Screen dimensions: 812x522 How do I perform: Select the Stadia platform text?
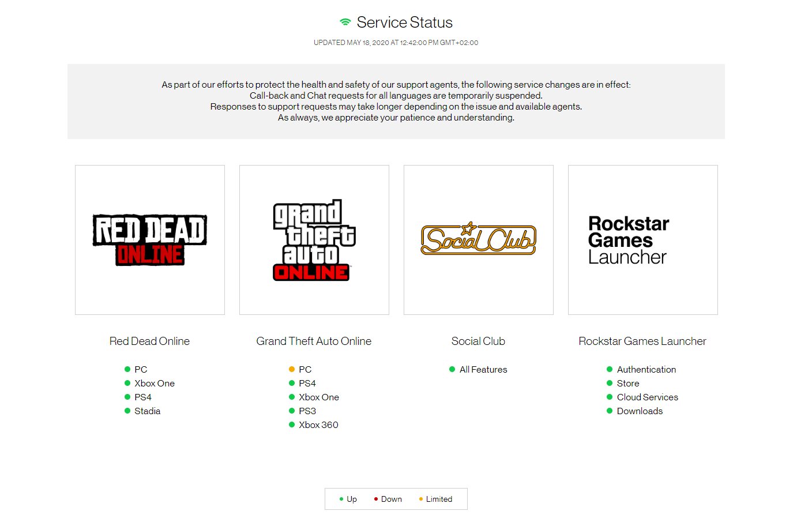(148, 411)
